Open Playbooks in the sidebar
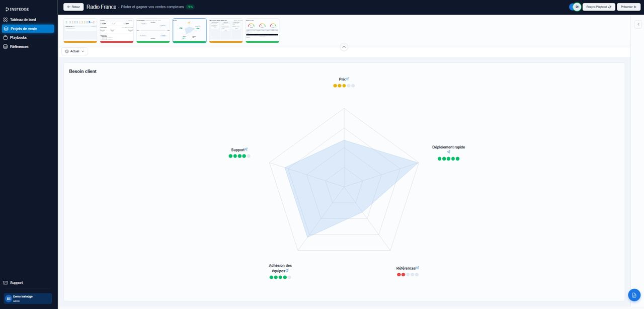The image size is (644, 309). coord(18,38)
